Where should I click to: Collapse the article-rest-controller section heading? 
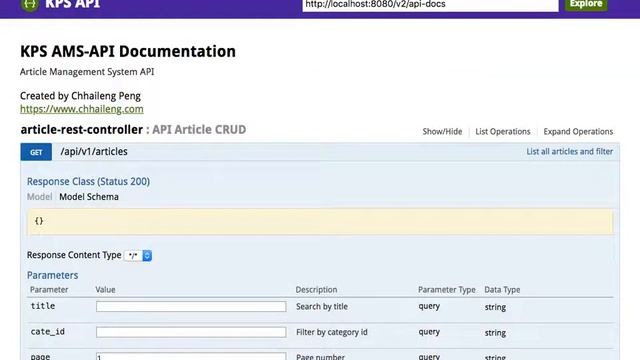click(82, 130)
